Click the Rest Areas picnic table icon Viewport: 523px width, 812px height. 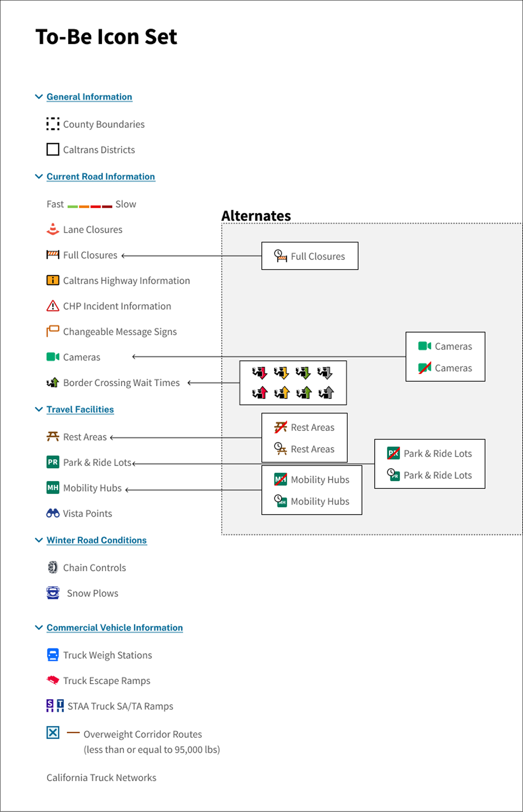pyautogui.click(x=53, y=437)
